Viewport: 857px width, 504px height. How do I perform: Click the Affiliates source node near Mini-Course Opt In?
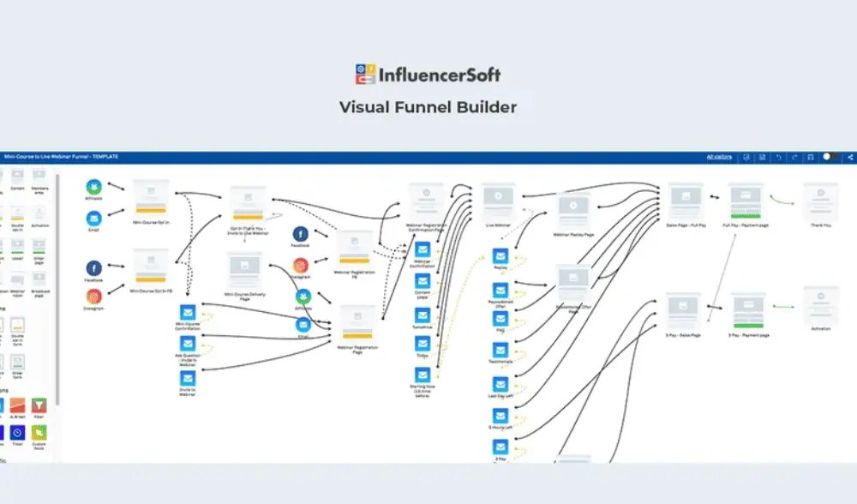click(94, 187)
